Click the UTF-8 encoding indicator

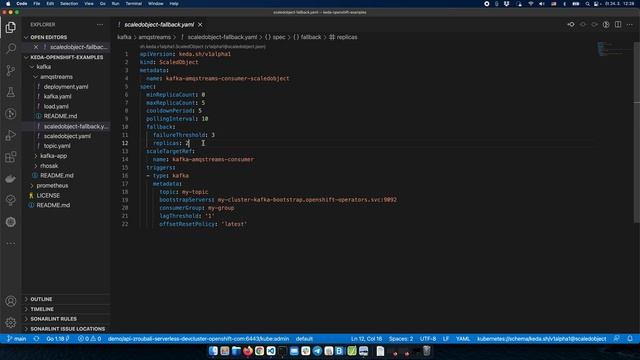(x=428, y=339)
